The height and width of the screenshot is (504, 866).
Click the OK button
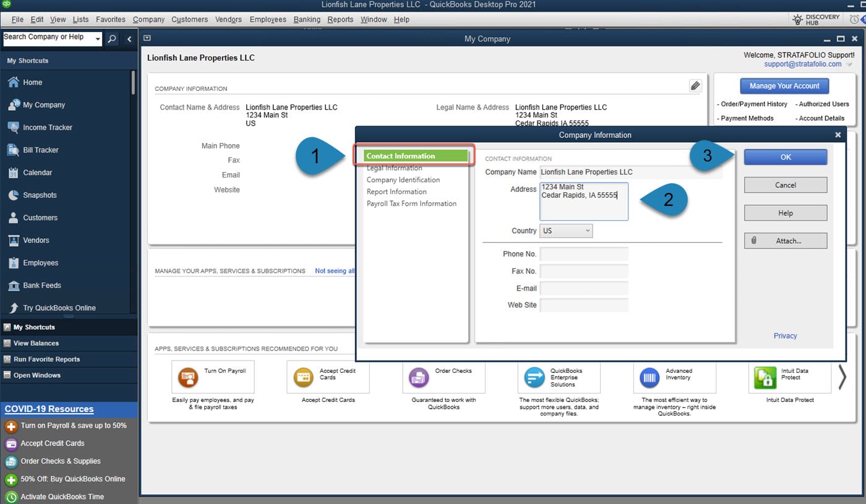click(785, 157)
